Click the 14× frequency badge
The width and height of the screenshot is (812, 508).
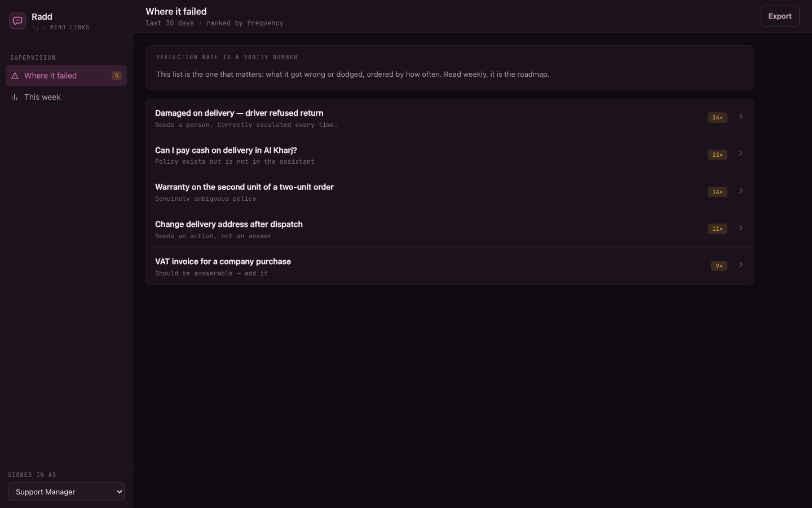point(717,192)
